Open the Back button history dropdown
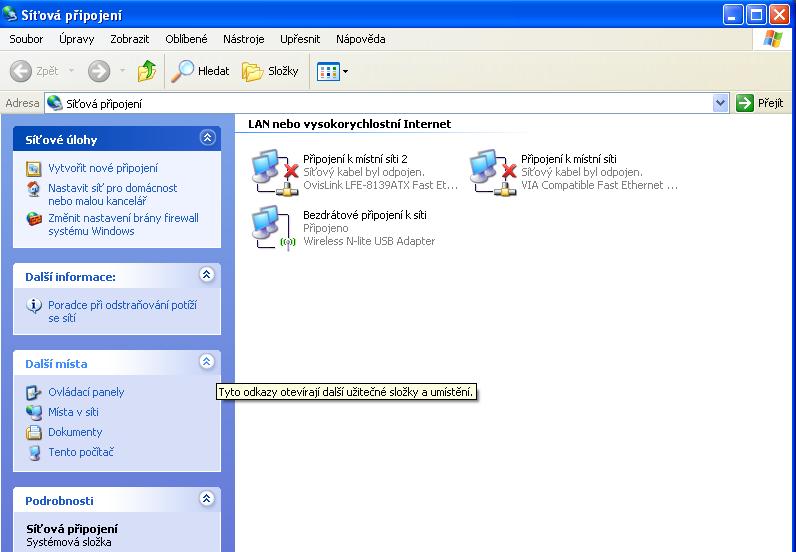Image resolution: width=796 pixels, height=552 pixels. (x=72, y=71)
